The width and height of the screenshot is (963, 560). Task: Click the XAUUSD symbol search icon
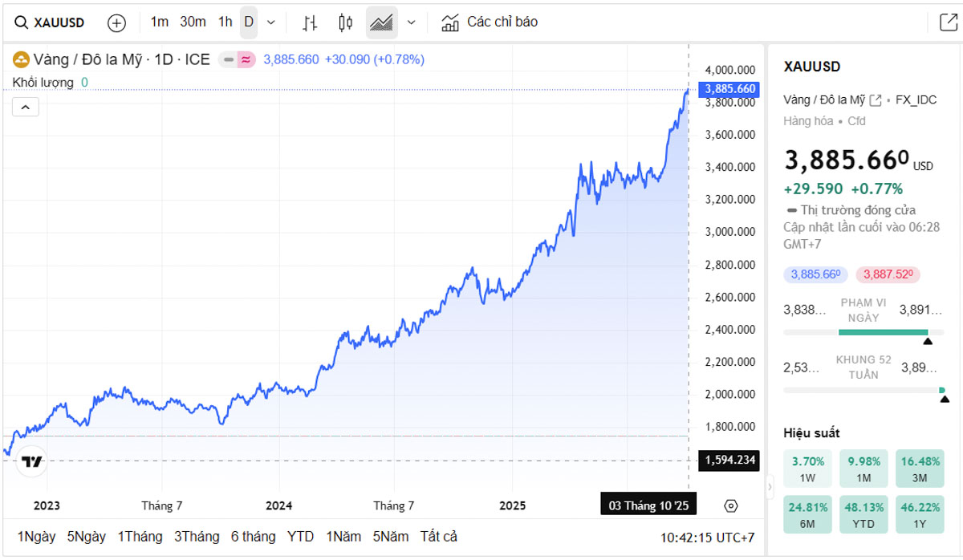[22, 22]
